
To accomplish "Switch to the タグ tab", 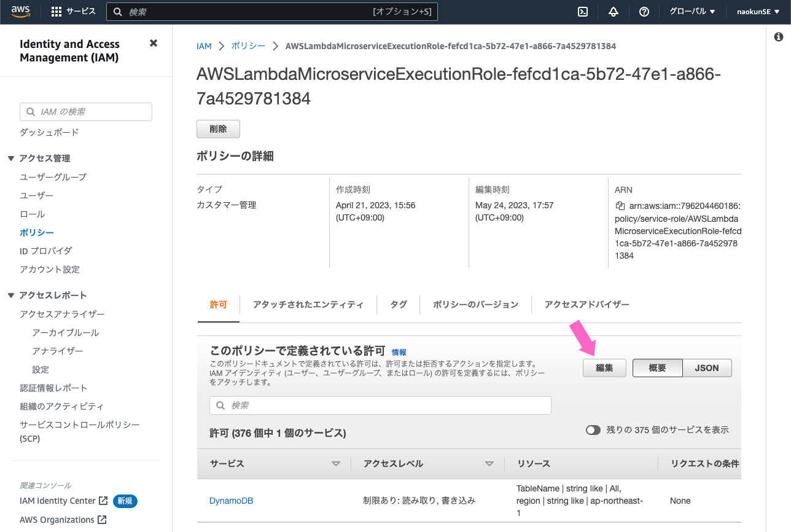I will tap(399, 305).
